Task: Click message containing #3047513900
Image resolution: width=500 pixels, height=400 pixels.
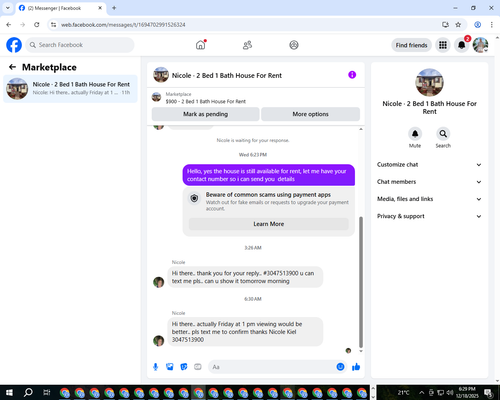Action: [x=245, y=277]
